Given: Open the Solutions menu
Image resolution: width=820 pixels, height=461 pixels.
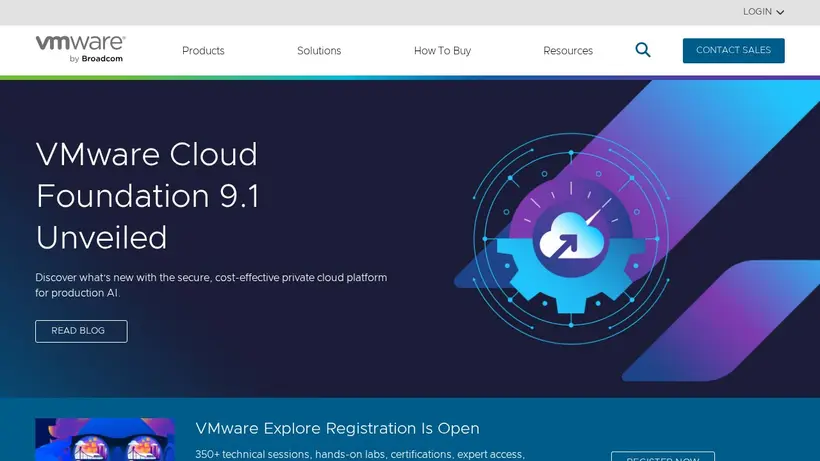Looking at the screenshot, I should pos(319,51).
